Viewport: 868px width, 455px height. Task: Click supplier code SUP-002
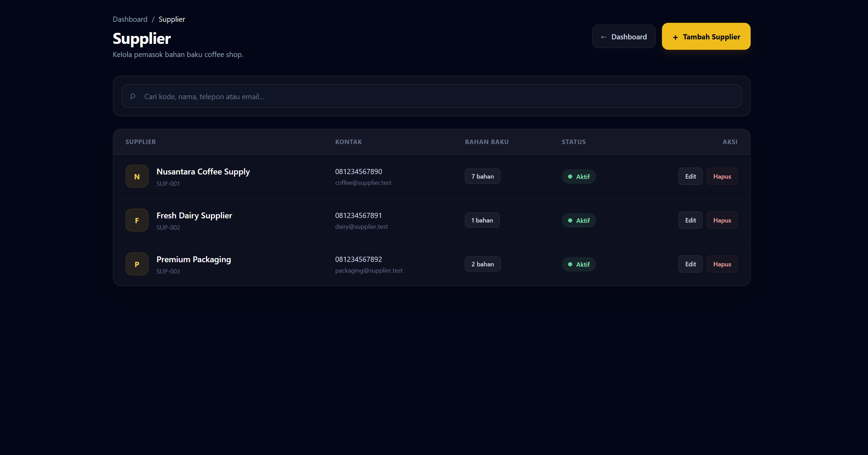[168, 228]
